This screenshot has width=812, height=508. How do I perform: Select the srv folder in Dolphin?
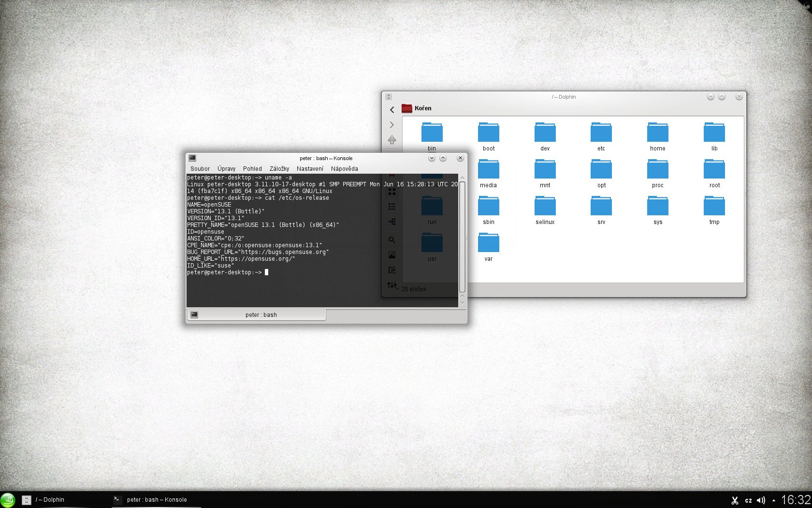tap(601, 210)
